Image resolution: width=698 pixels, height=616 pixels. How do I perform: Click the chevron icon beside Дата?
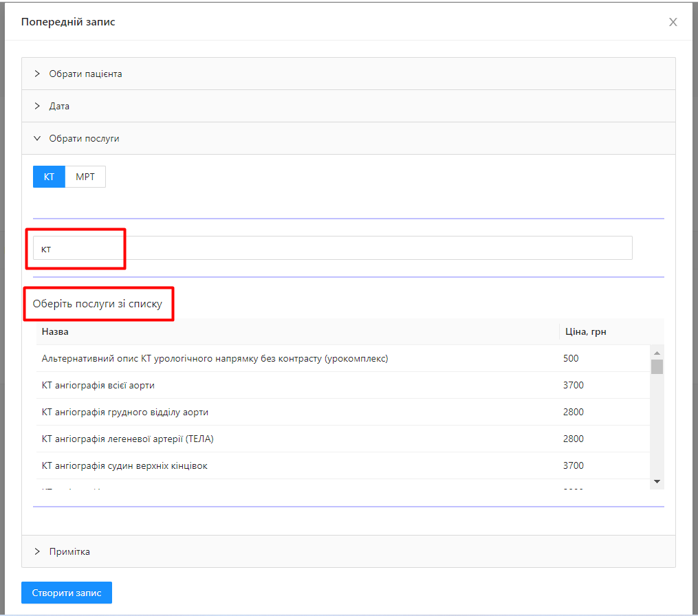[x=38, y=107]
